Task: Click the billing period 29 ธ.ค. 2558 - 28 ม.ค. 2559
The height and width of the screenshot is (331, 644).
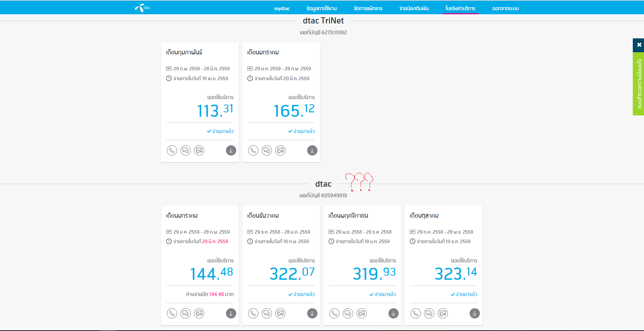Action: 282,232
